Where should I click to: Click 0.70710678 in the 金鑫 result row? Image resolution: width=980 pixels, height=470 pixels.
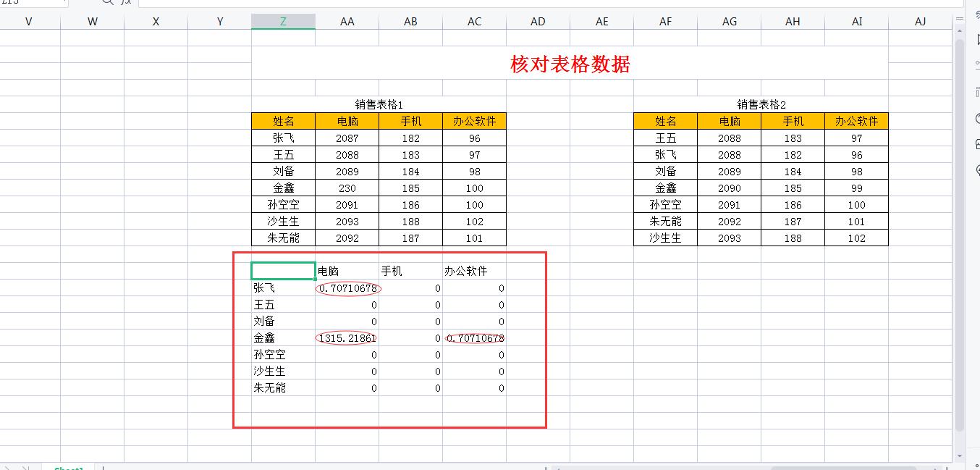point(475,337)
